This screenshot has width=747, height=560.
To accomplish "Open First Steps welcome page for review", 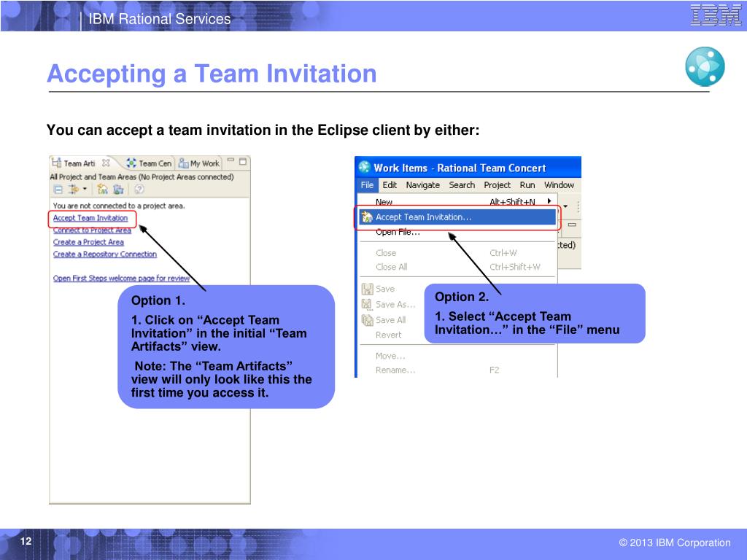I will pos(122,279).
